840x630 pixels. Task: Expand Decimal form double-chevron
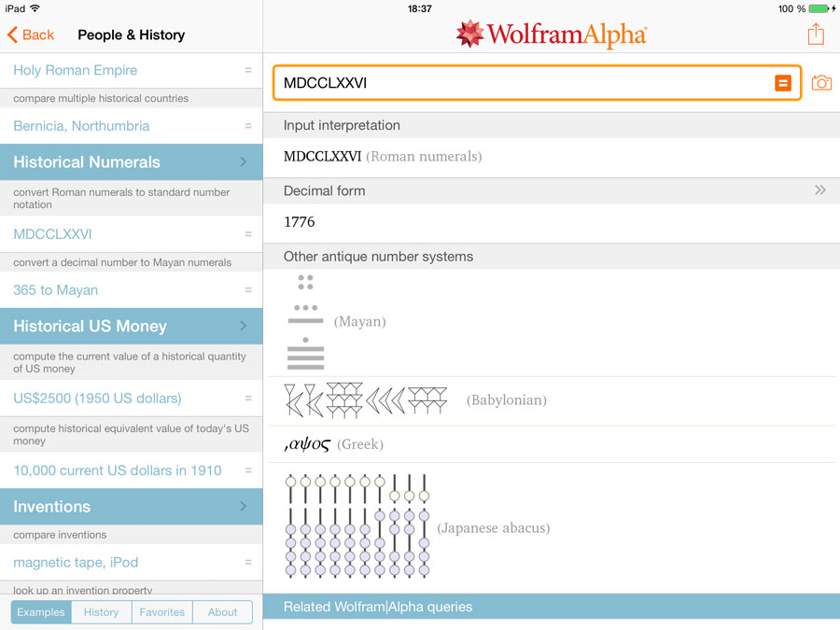tap(820, 190)
